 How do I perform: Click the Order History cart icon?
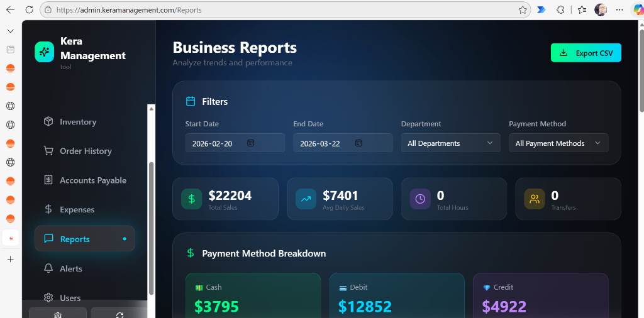click(x=48, y=151)
